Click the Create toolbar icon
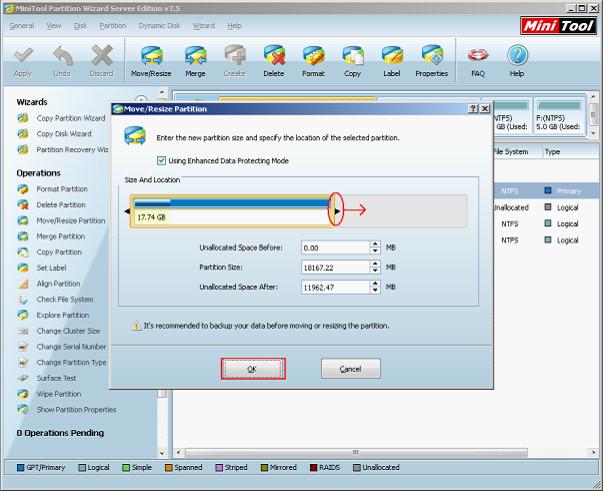Viewport: 603px width, 491px height. pyautogui.click(x=235, y=55)
